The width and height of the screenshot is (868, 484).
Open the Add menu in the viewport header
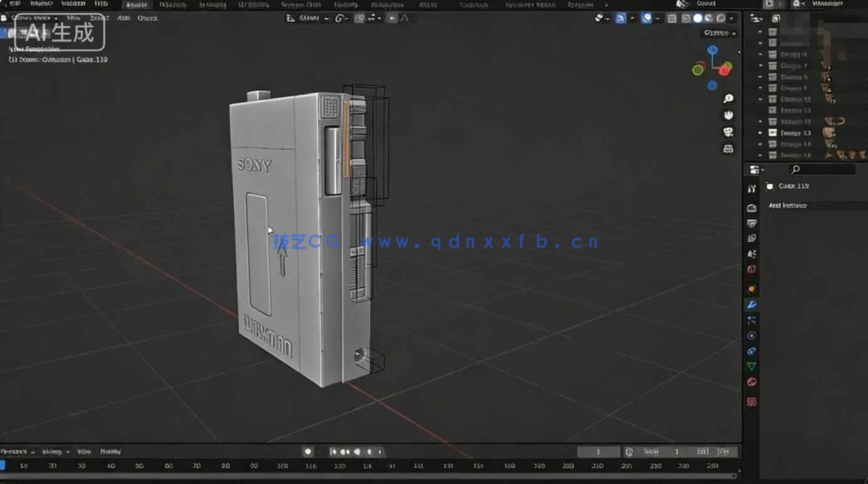[x=124, y=18]
